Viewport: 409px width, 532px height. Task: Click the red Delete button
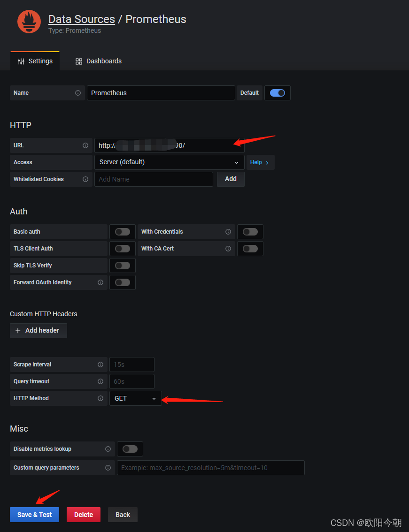click(84, 515)
